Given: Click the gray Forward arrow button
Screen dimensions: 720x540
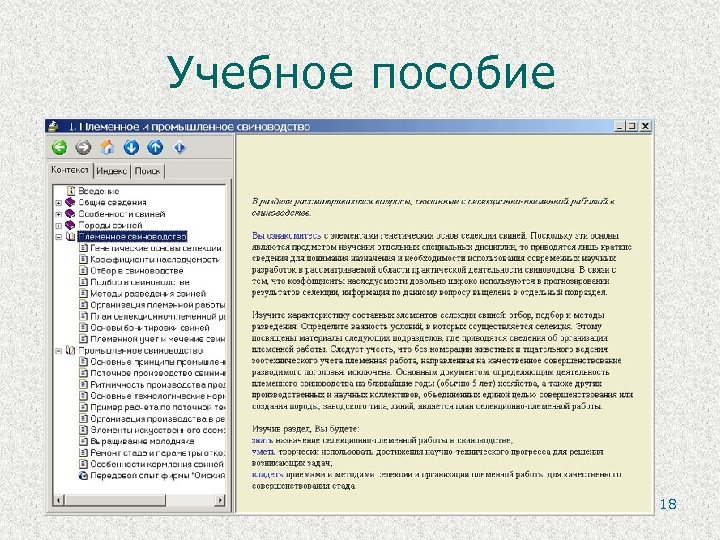Looking at the screenshot, I should coord(83,147).
